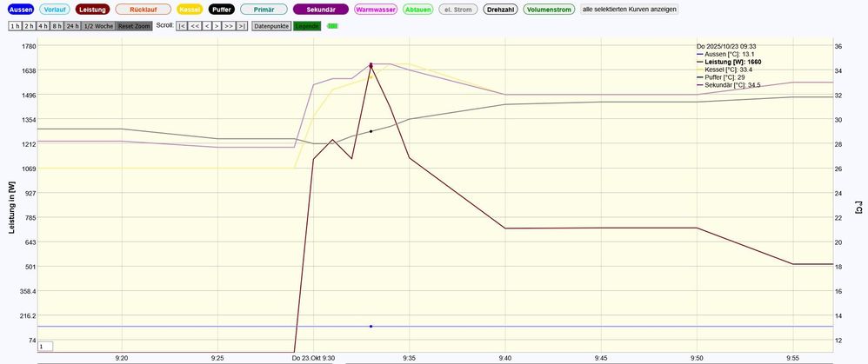Enable the Vorlauf curve
868x364 pixels.
pyautogui.click(x=55, y=9)
